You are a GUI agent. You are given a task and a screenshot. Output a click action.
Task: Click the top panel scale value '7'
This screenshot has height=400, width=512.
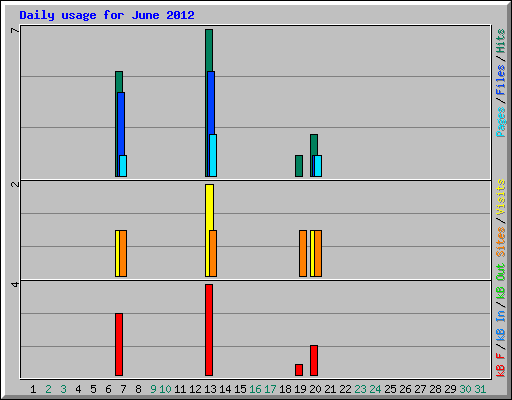click(x=15, y=30)
